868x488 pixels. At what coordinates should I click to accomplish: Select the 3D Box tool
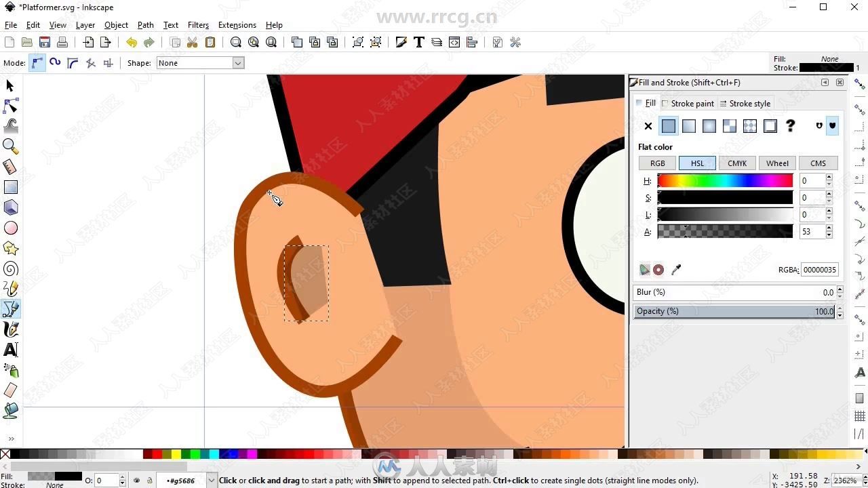click(x=10, y=207)
